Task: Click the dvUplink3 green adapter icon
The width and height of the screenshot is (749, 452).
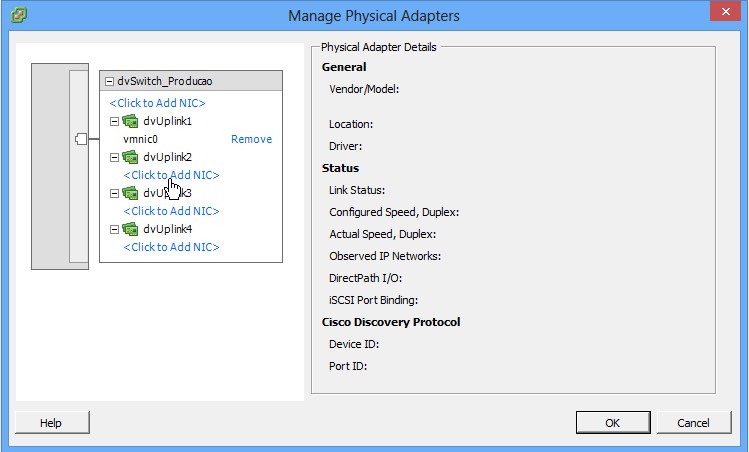Action: (x=130, y=193)
